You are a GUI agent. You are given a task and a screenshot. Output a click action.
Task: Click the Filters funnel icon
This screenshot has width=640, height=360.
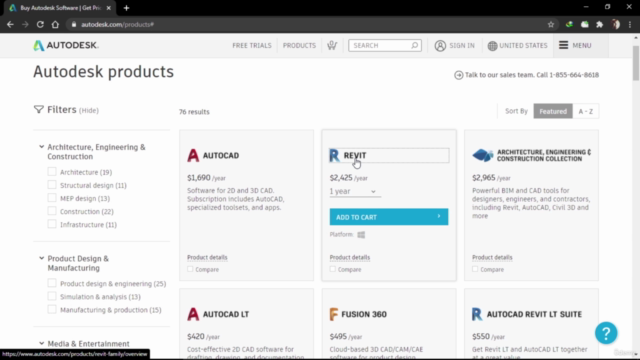click(x=38, y=109)
